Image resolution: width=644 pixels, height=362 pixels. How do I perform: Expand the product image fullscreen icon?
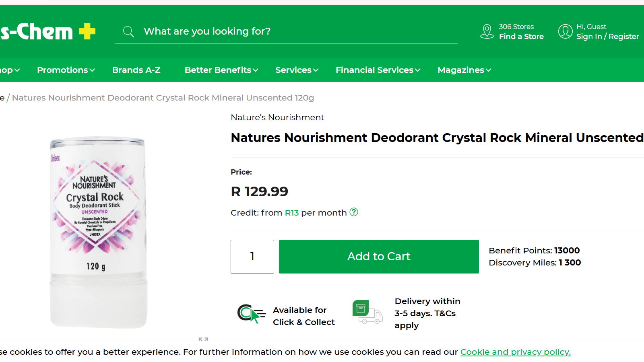[203, 339]
